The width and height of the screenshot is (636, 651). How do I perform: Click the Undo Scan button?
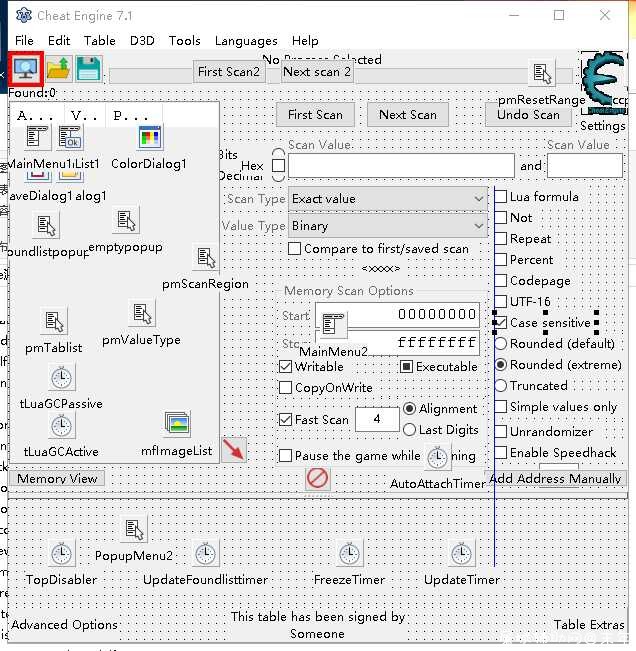[528, 115]
